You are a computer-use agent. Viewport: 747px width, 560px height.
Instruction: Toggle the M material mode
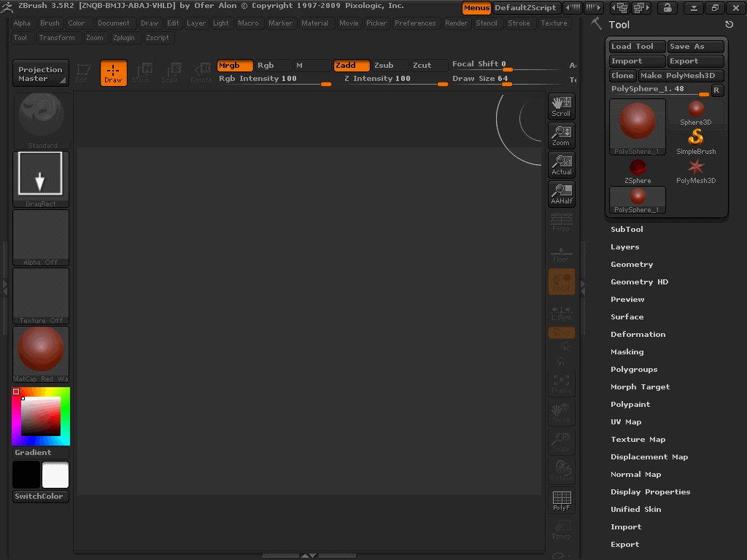311,65
